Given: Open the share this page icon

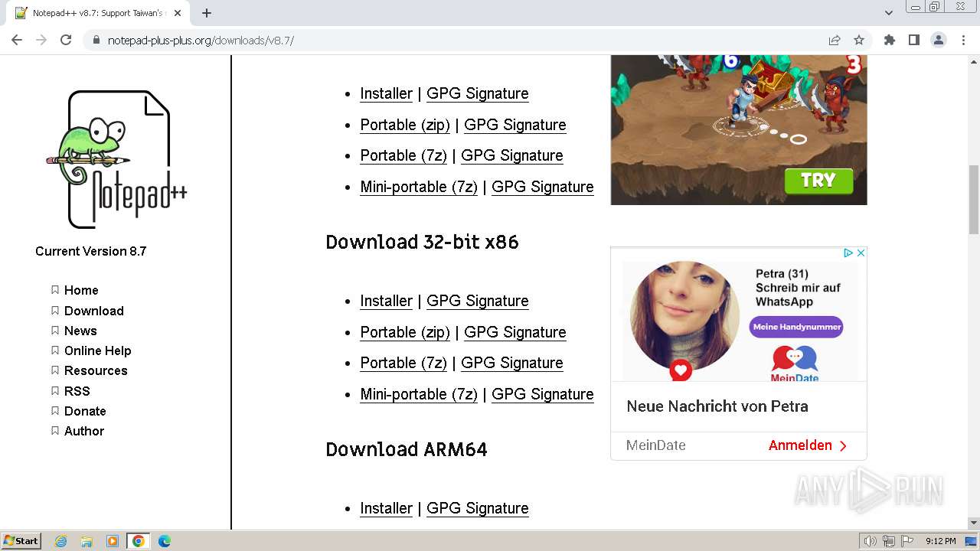Looking at the screenshot, I should click(835, 40).
